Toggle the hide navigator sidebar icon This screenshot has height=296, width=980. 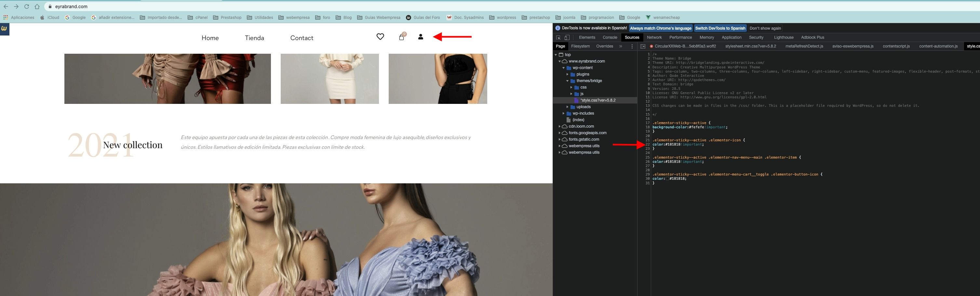(x=643, y=47)
